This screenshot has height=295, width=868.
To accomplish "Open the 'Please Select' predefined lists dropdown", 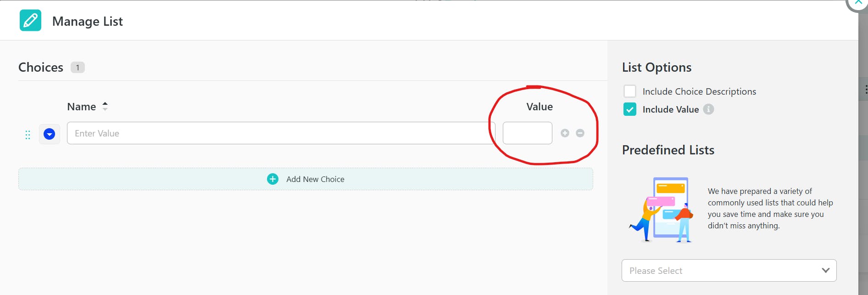I will point(729,270).
